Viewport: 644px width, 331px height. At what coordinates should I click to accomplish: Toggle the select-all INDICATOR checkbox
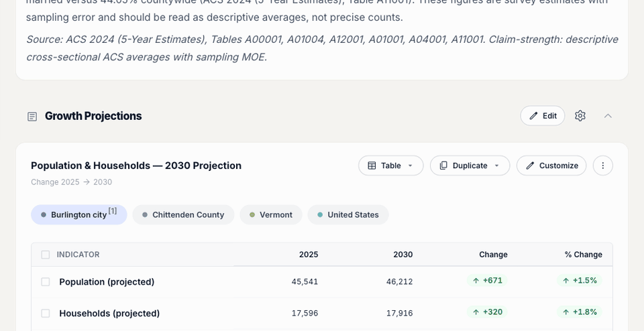[46, 255]
